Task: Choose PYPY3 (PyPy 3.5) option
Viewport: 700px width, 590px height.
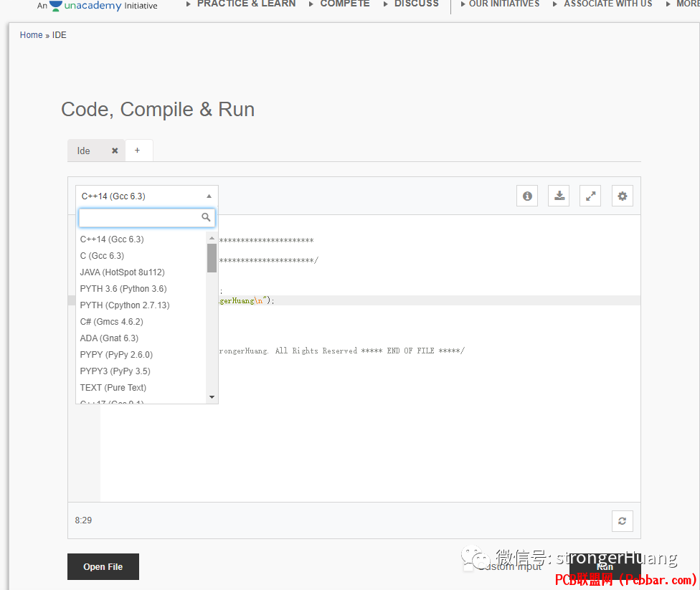Action: pos(141,371)
